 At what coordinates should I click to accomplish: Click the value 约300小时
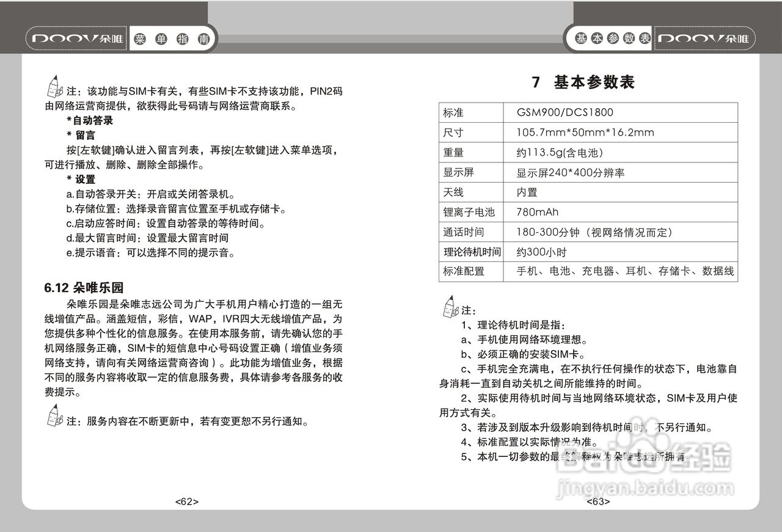(x=542, y=252)
